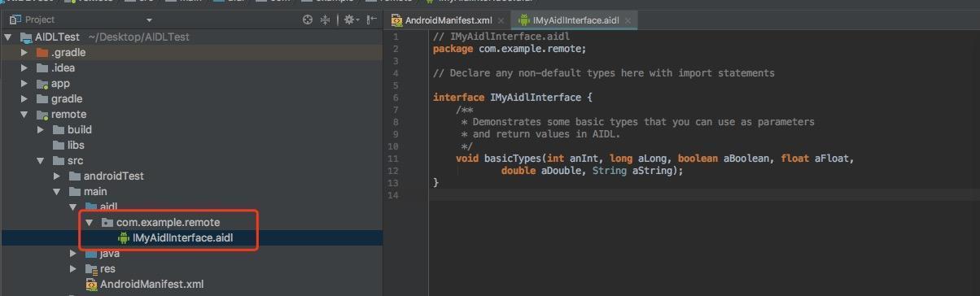Click the 'void basicTypes(int anInt' line

pyautogui.click(x=654, y=159)
